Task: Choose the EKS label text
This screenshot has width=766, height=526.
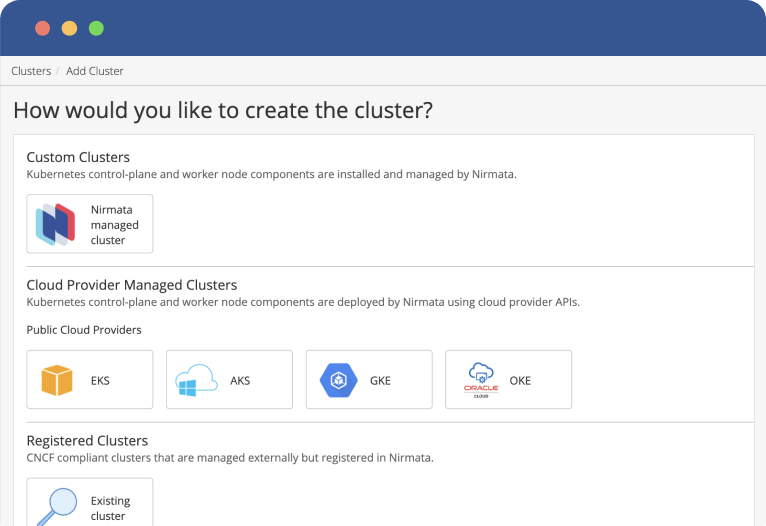Action: tap(101, 380)
